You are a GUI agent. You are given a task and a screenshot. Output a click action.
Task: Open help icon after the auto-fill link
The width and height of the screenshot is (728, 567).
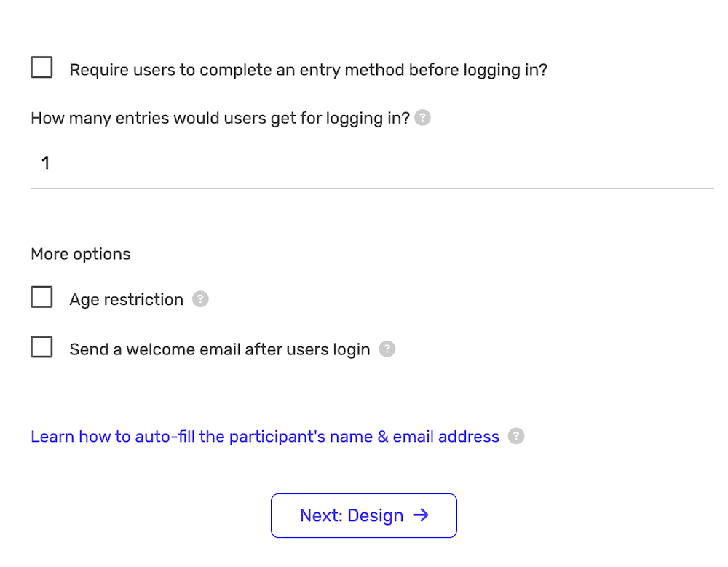515,437
